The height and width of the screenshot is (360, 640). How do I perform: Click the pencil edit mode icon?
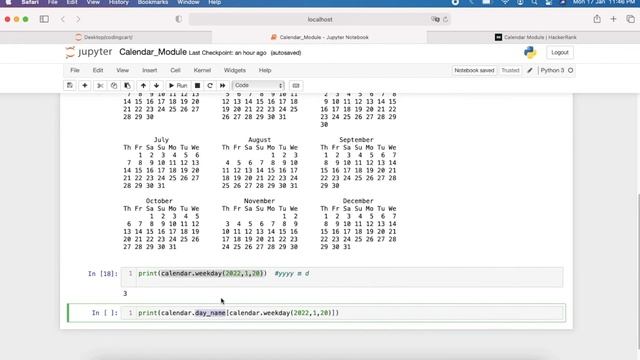coord(530,70)
